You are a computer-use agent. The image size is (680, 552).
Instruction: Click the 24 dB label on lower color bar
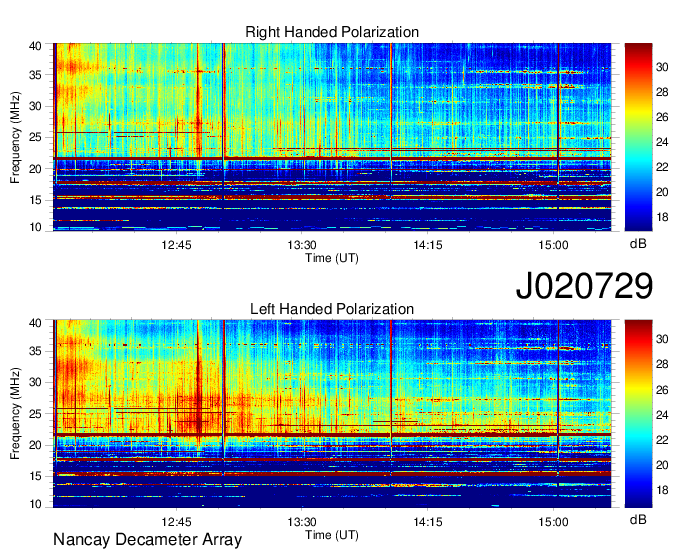coord(662,415)
